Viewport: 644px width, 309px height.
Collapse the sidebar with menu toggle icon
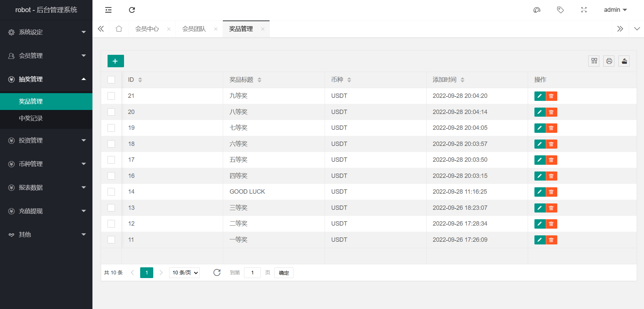[x=108, y=10]
